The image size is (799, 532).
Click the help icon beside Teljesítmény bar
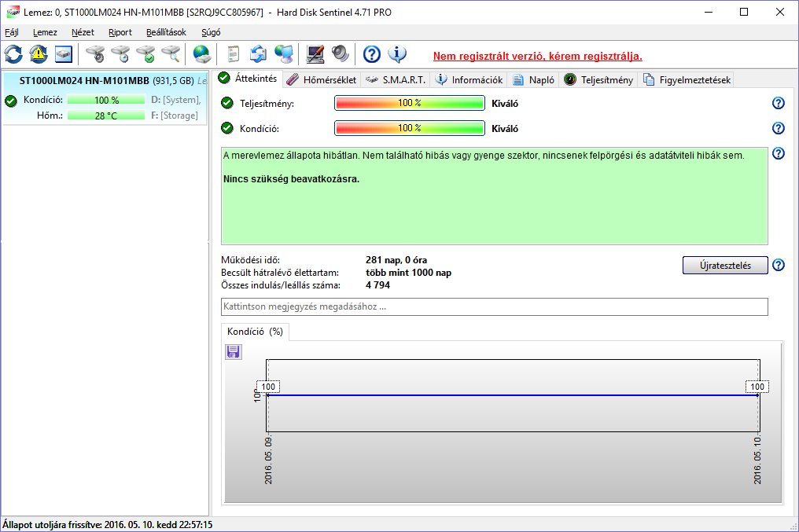pyautogui.click(x=778, y=104)
